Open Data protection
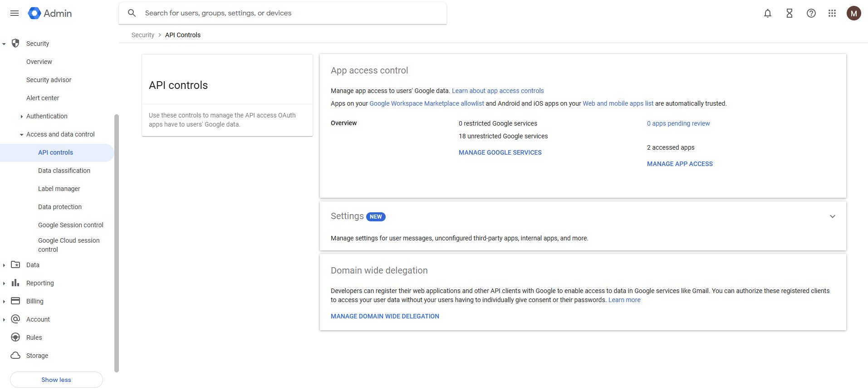This screenshot has width=868, height=391. pyautogui.click(x=60, y=207)
